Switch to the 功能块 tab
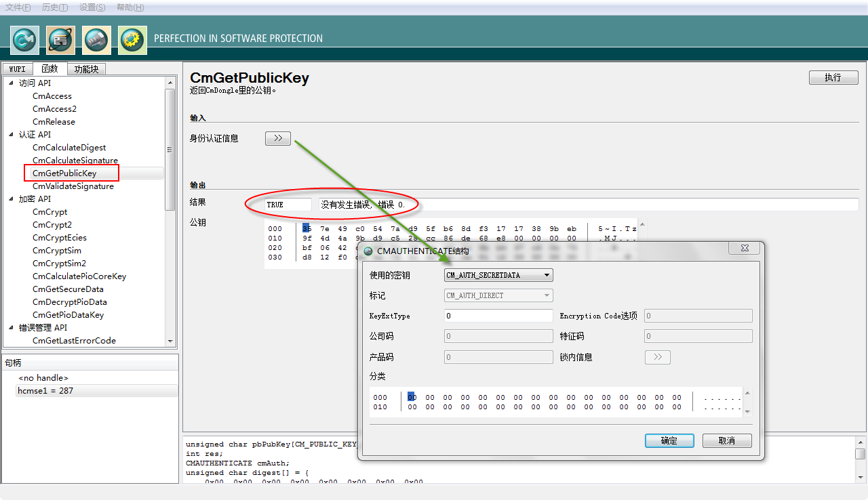Viewport: 868px width, 500px height. click(86, 69)
